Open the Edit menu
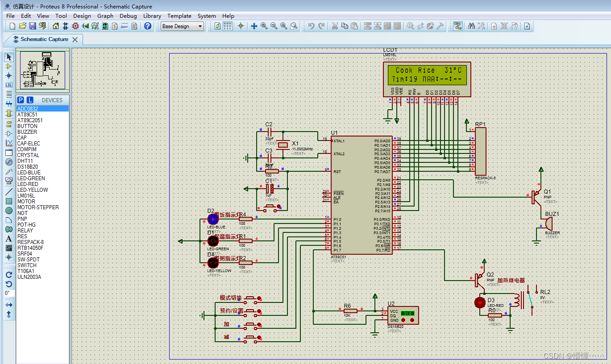 pos(26,16)
